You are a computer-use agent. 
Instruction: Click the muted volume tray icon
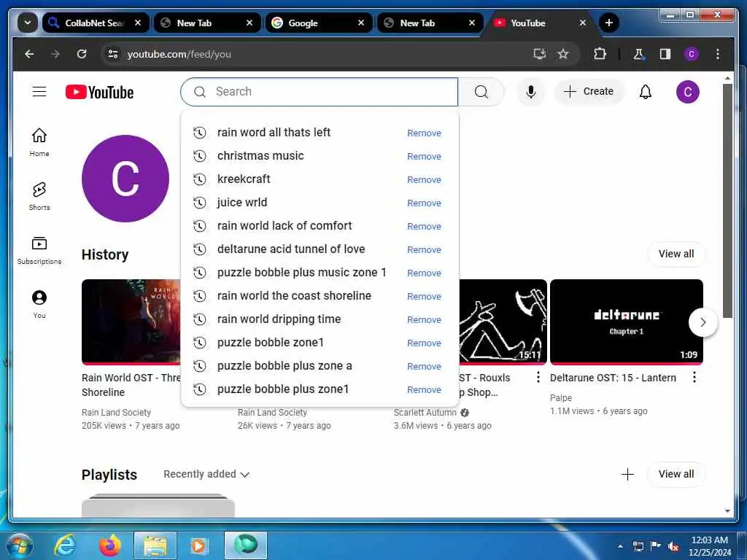pos(673,546)
